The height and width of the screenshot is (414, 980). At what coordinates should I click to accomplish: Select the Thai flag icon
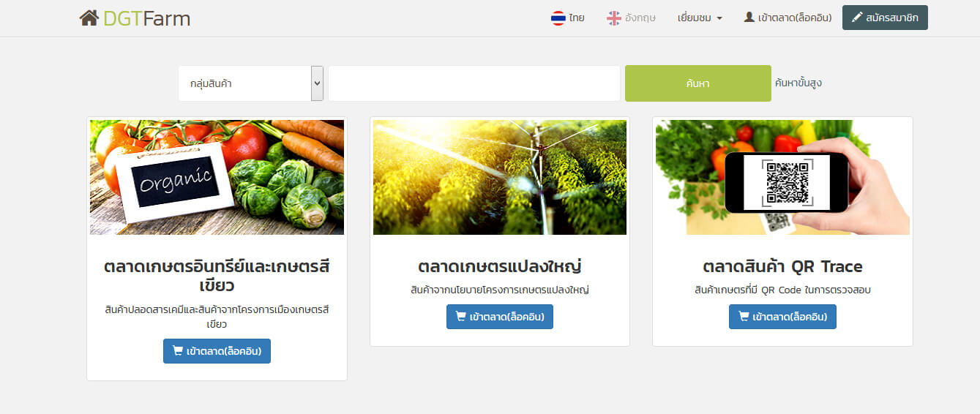558,18
